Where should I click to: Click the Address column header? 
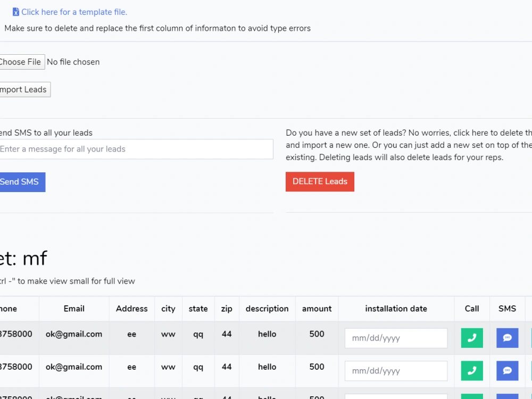(x=131, y=309)
